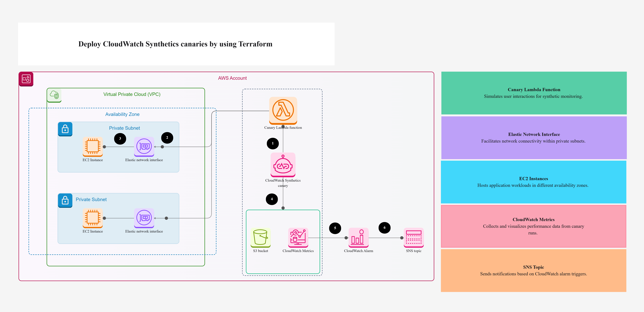Click the lower EC2 Instance caption
This screenshot has width=644, height=312.
[x=93, y=231]
